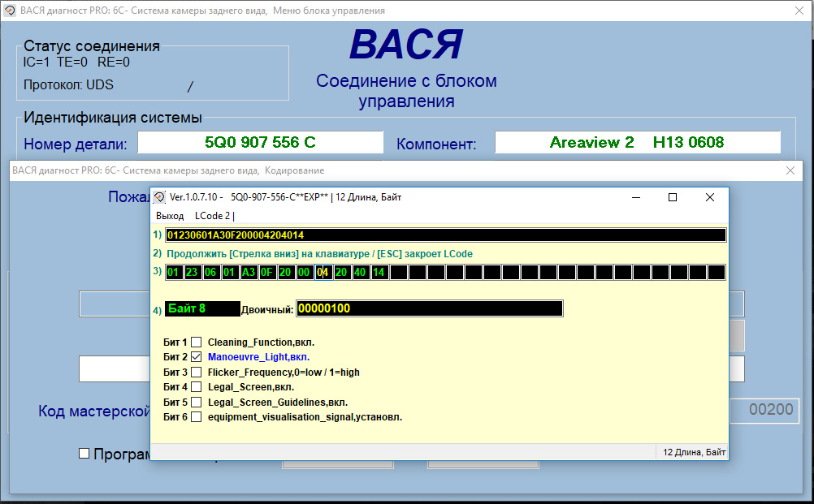Tick Bit 5 Legal_Screen_Guidelines checkbox

[x=197, y=402]
